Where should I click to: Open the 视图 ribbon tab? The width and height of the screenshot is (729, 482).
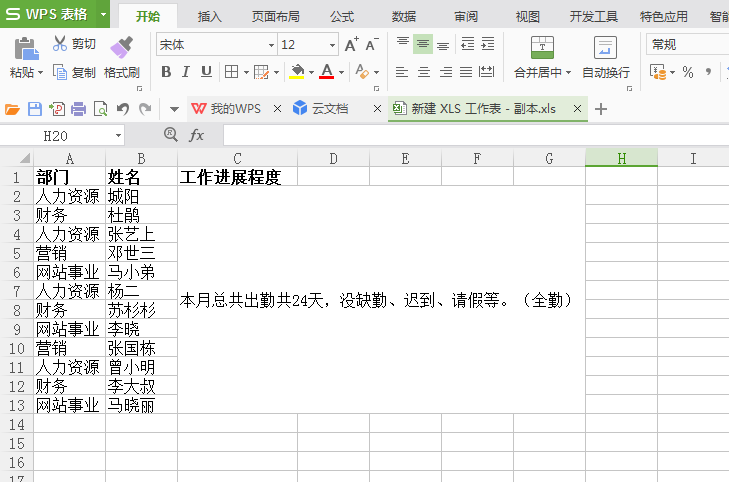point(528,17)
